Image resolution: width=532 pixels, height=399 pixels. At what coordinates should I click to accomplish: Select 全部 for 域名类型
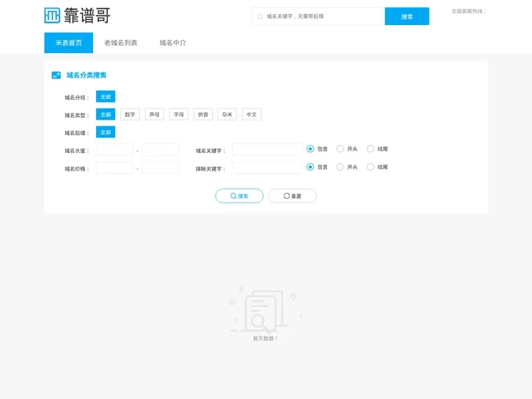pos(106,115)
